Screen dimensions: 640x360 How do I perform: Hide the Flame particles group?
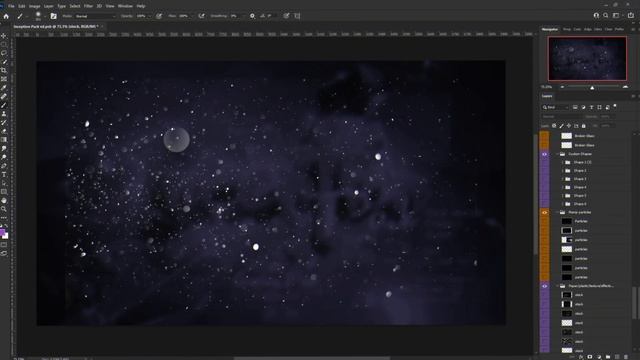(x=544, y=213)
